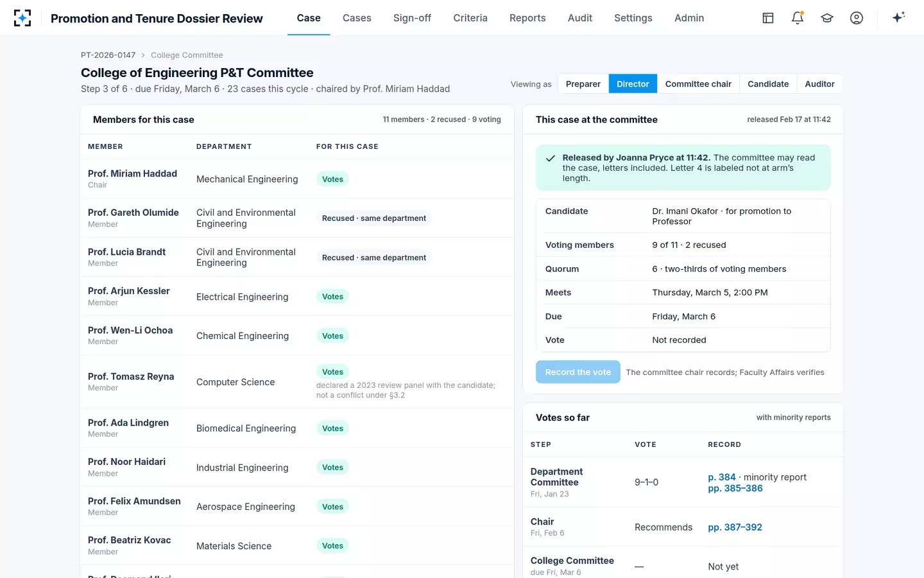
Task: Open the p. 384 record link
Action: tap(722, 477)
